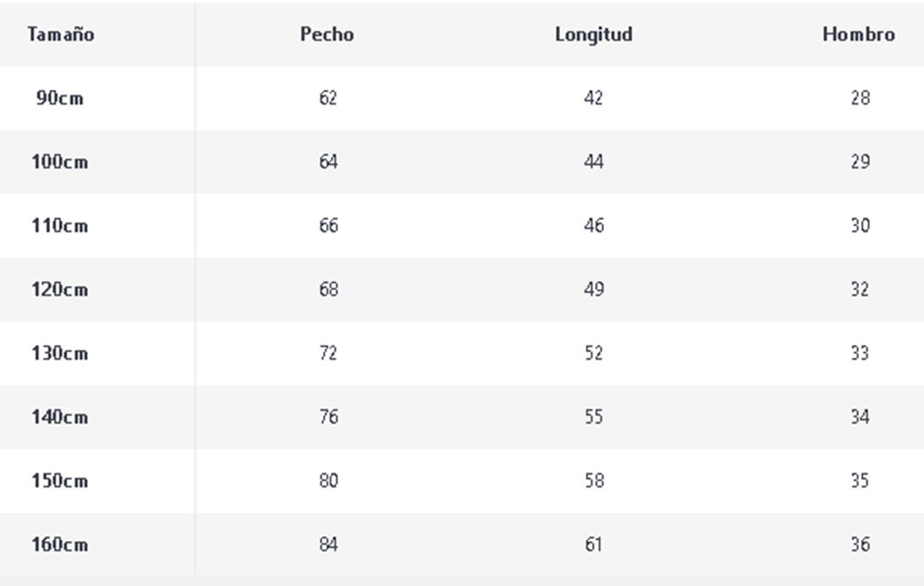The width and height of the screenshot is (924, 586).
Task: Click Hombro value 36 for 160cm
Action: tap(860, 544)
